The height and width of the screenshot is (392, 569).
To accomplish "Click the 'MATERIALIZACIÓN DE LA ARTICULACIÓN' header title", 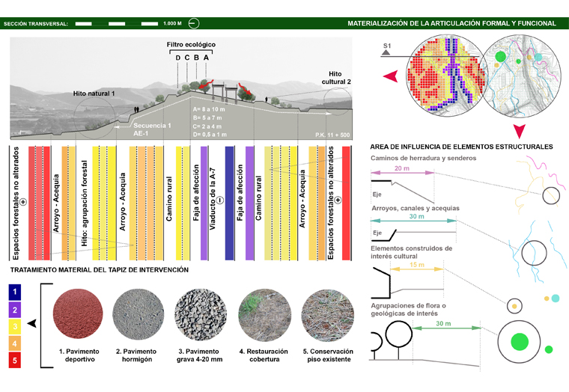I will 451,23.
